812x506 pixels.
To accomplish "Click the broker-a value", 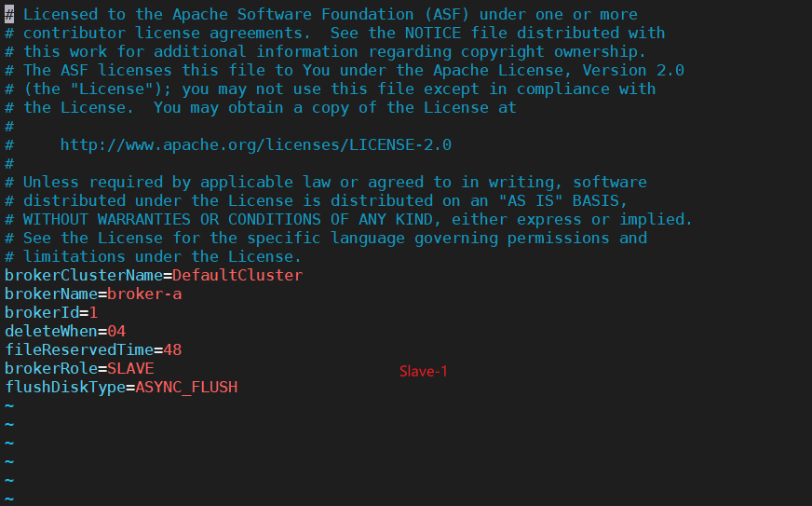I will (x=144, y=294).
